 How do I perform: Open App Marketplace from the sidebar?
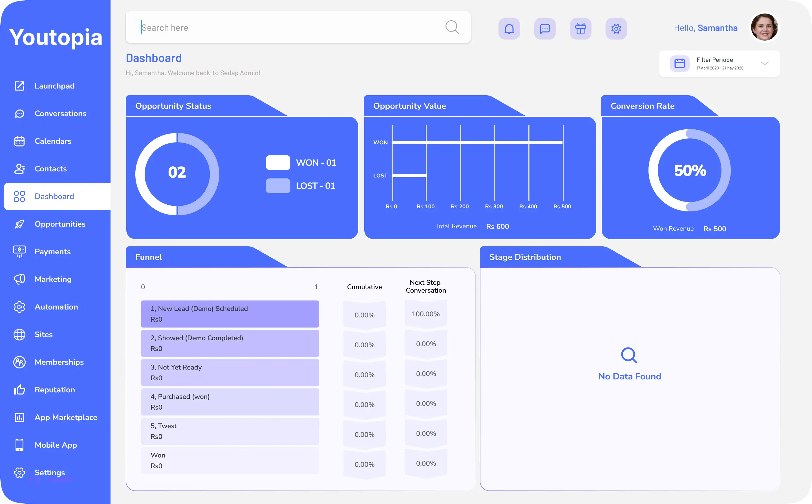point(66,417)
